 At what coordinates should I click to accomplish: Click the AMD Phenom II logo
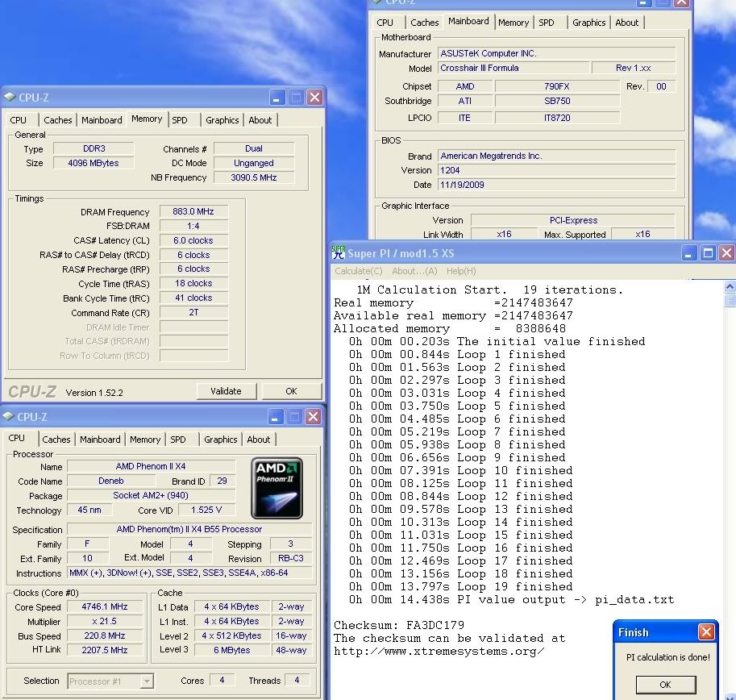tap(277, 489)
